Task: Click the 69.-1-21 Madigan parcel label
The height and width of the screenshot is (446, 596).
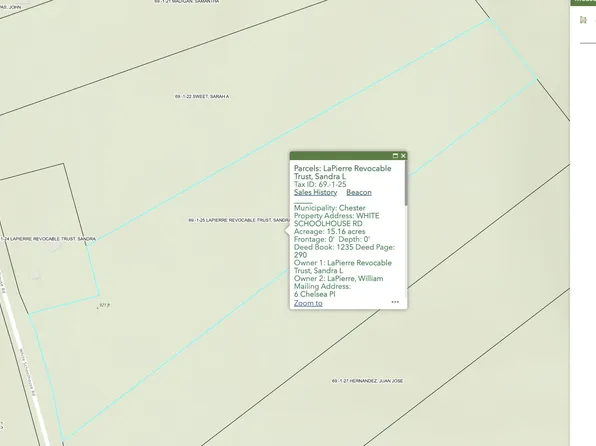Action: [x=187, y=2]
